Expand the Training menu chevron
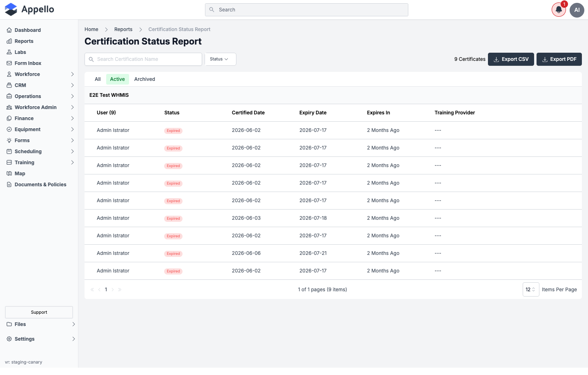 pos(72,163)
